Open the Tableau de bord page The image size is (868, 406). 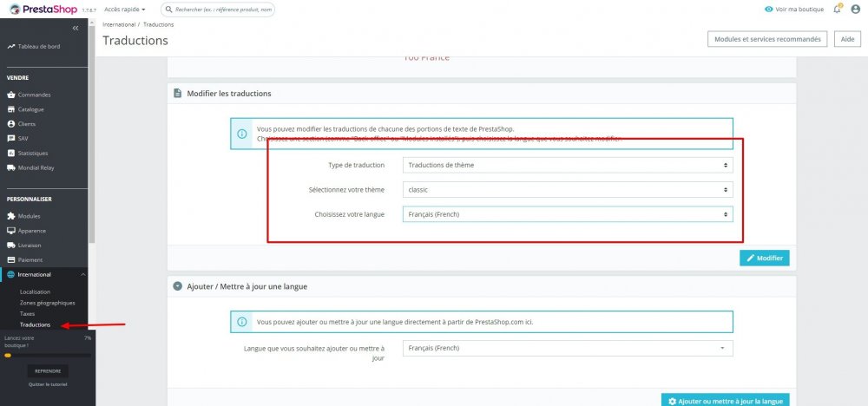click(x=39, y=47)
